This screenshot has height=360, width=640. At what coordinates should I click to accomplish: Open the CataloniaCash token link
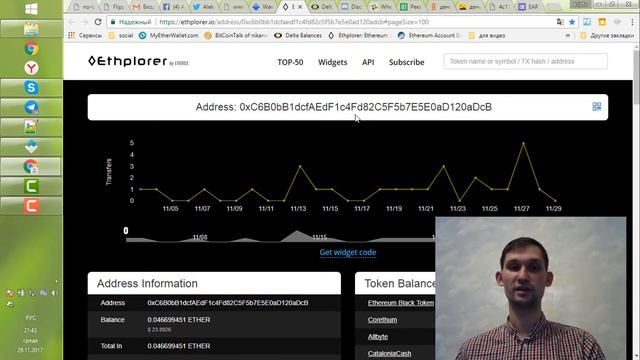pos(389,353)
